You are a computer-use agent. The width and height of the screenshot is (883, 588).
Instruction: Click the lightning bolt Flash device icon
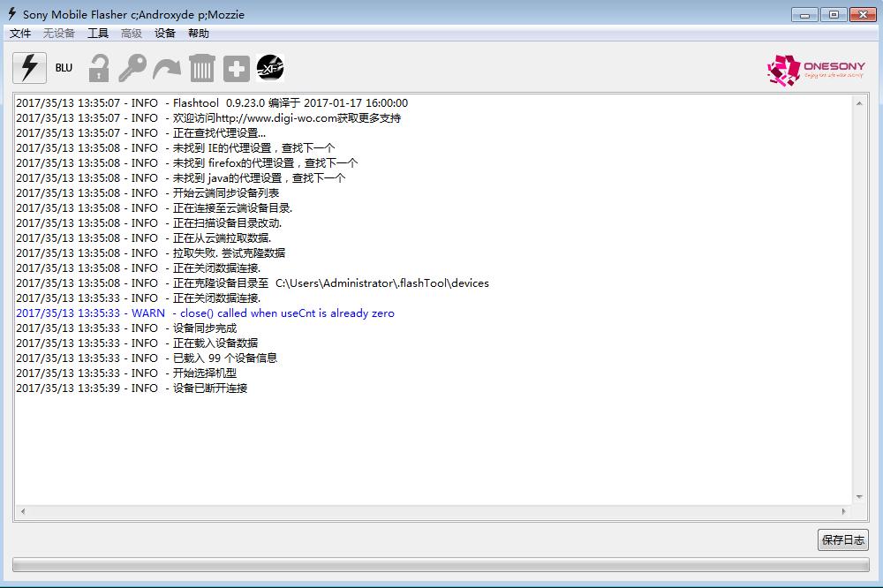click(29, 68)
